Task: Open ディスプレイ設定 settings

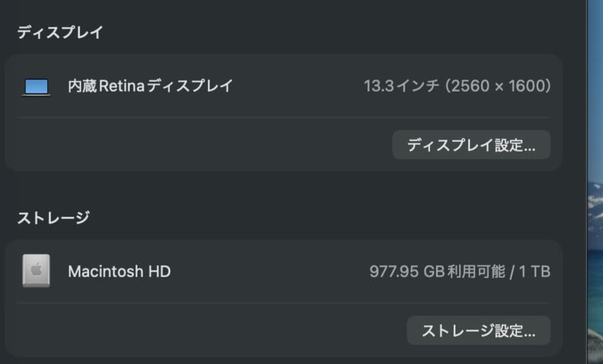Action: (x=471, y=145)
